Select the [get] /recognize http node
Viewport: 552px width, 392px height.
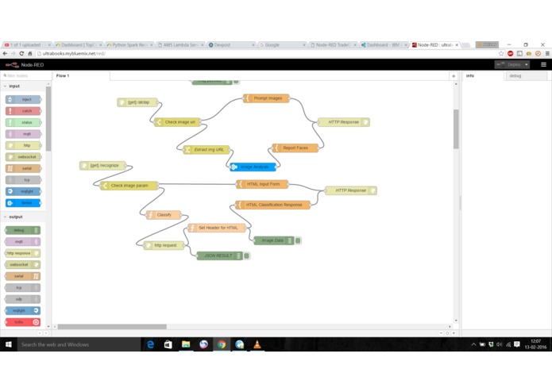click(102, 166)
